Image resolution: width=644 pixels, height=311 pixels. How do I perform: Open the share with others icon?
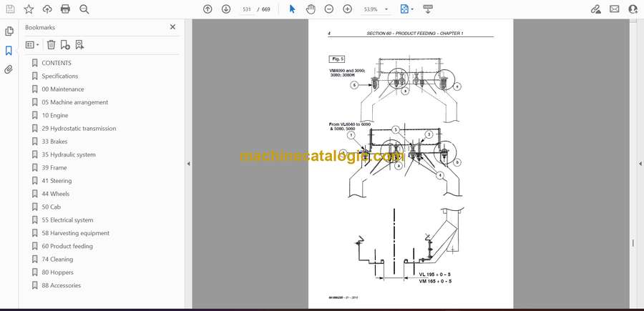(x=633, y=9)
